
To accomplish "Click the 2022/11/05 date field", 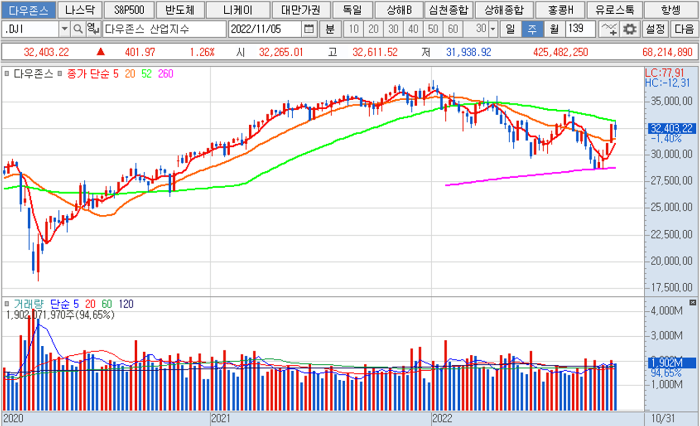I will (x=265, y=29).
